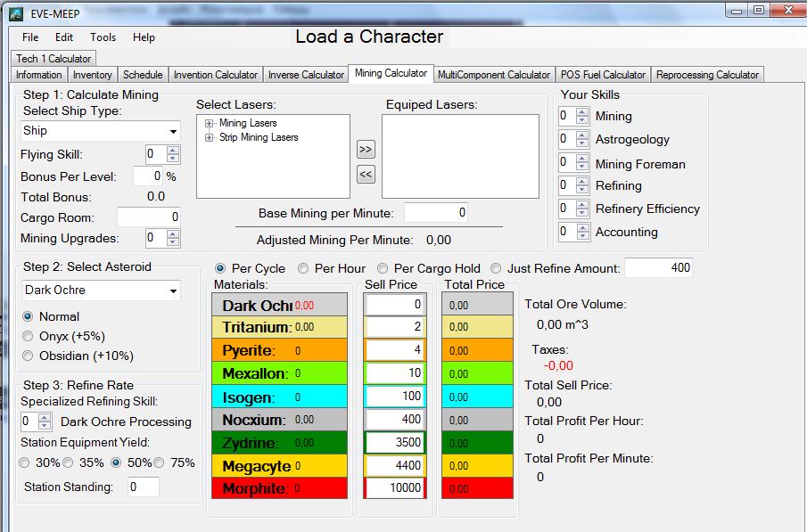Open the Edit menu
This screenshot has height=532, width=807.
click(x=64, y=37)
